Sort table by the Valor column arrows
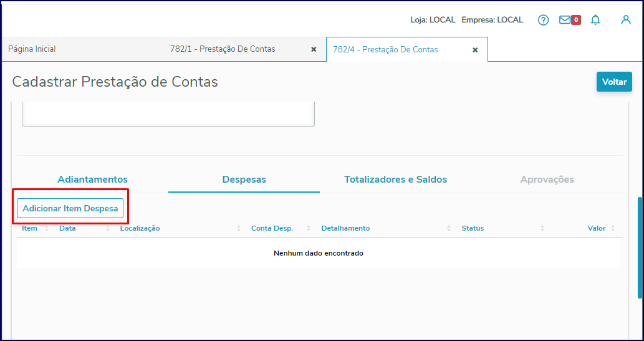644x341 pixels. (x=613, y=228)
